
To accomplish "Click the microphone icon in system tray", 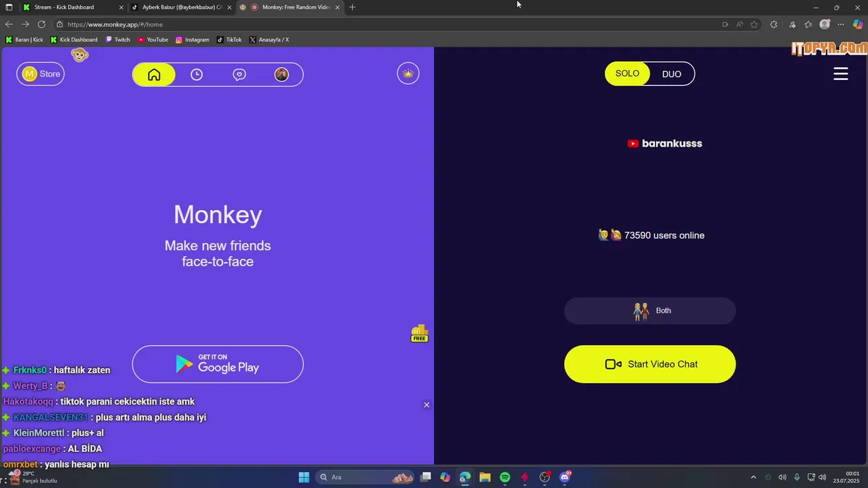I will (x=797, y=477).
